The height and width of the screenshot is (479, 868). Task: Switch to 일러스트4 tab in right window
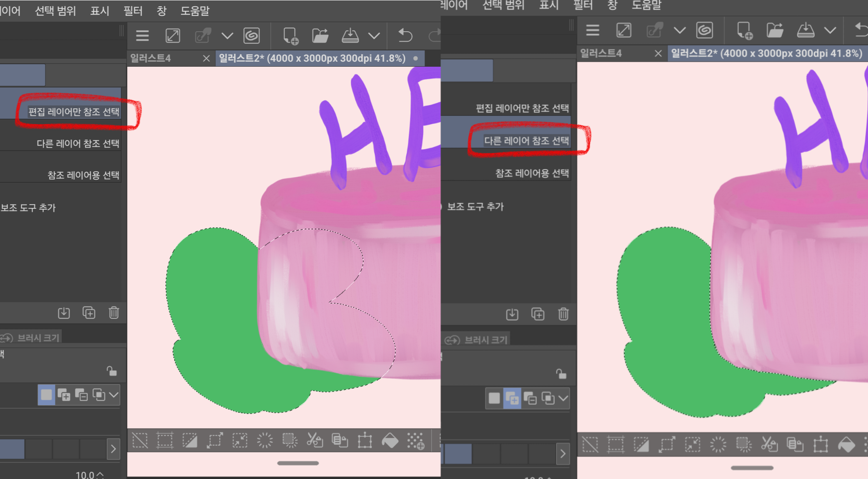[601, 53]
